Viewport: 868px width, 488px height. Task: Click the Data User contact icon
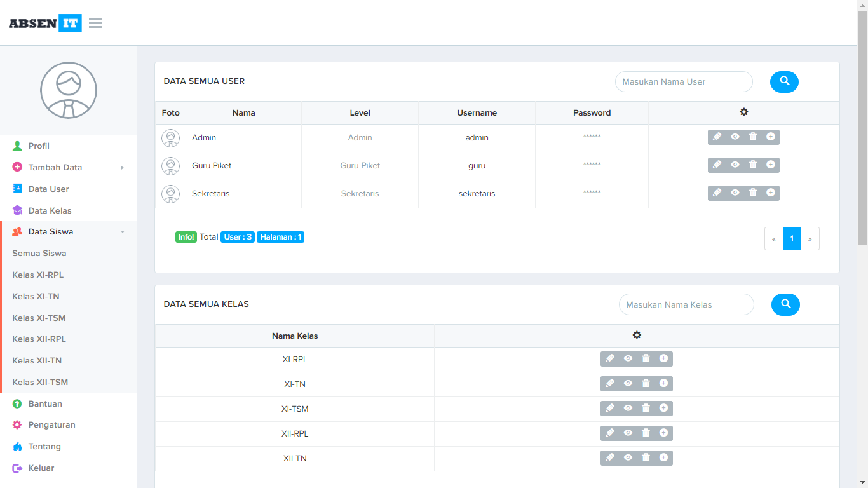tap(17, 189)
